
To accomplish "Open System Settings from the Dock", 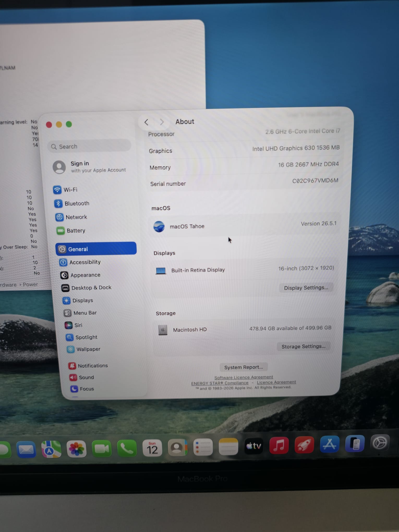I will tap(380, 443).
